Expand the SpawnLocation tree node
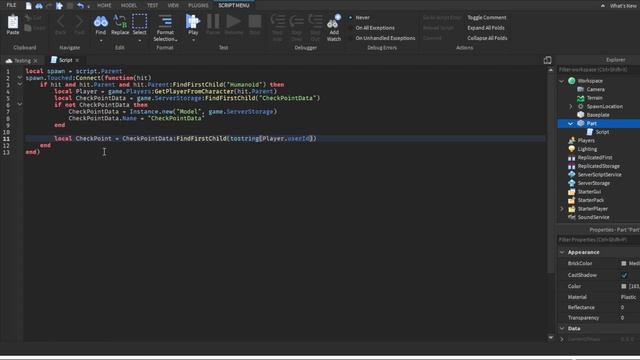Image resolution: width=640 pixels, height=360 pixels. [571, 107]
